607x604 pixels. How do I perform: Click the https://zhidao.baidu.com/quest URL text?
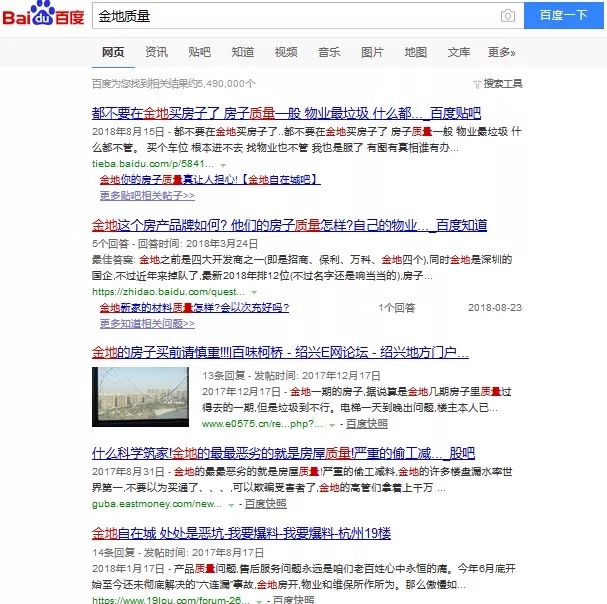point(168,292)
